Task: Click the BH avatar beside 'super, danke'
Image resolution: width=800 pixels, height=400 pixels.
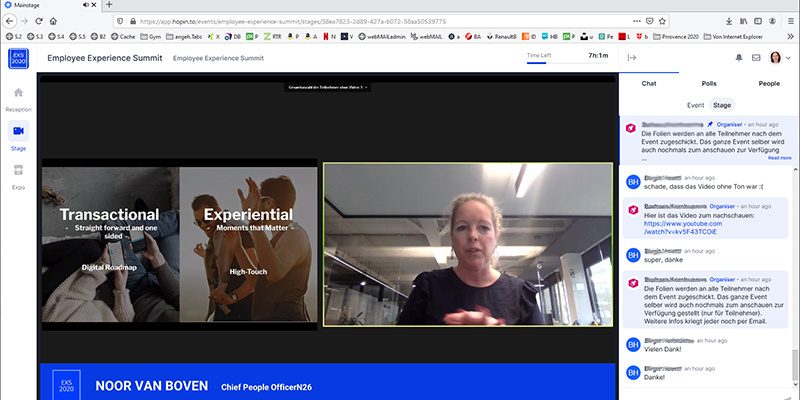Action: click(633, 255)
